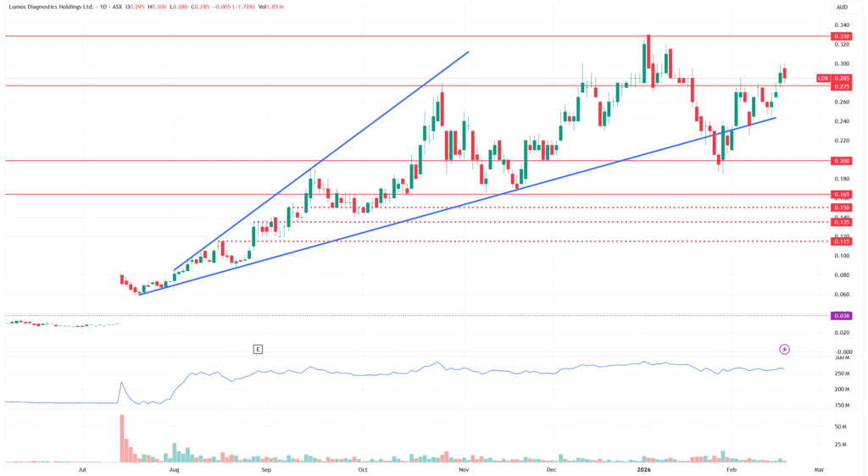This screenshot has width=868, height=476.
Task: Click the Aug label on time axis
Action: (x=174, y=470)
